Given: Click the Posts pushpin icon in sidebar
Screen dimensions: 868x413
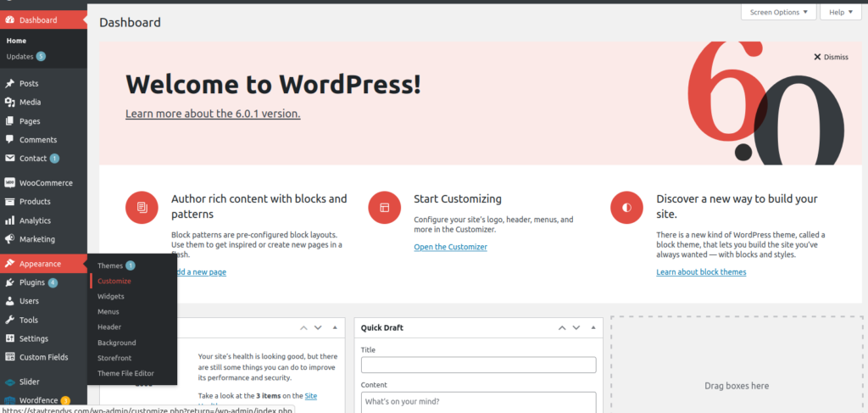Looking at the screenshot, I should 9,84.
